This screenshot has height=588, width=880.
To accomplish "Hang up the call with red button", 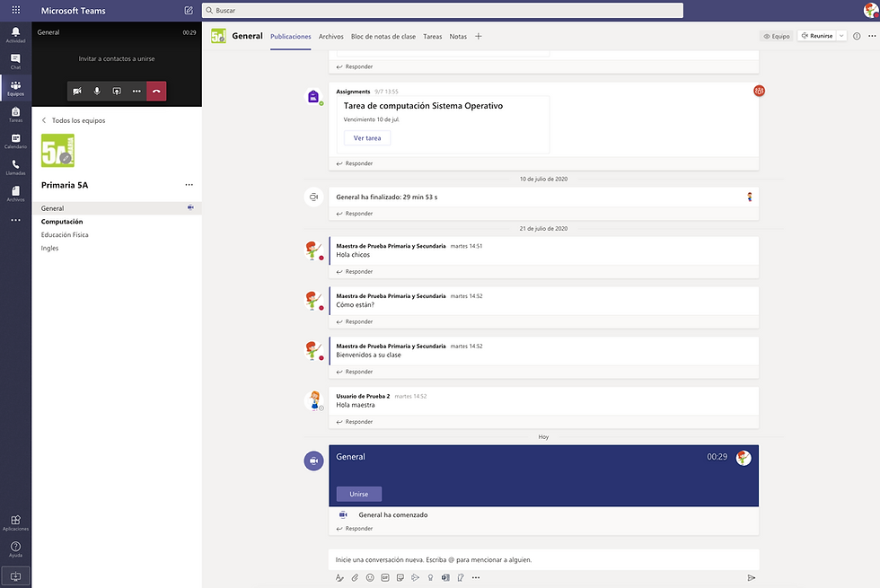I will pos(156,91).
